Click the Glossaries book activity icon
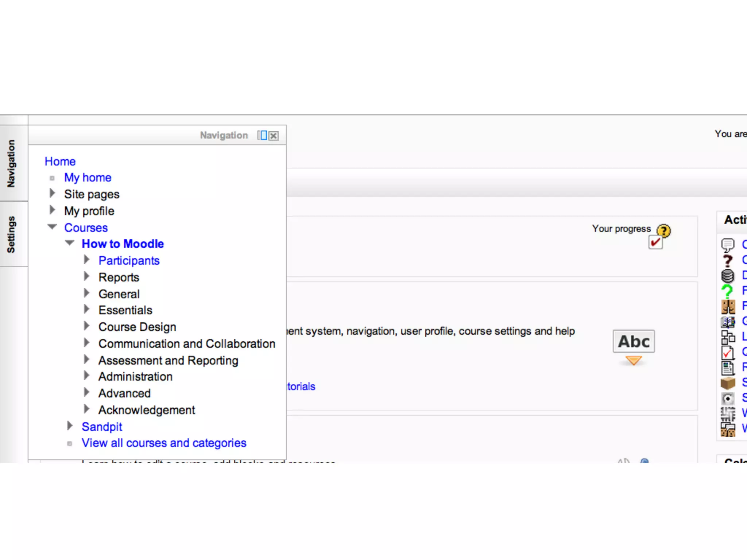747x560 pixels. tap(728, 322)
